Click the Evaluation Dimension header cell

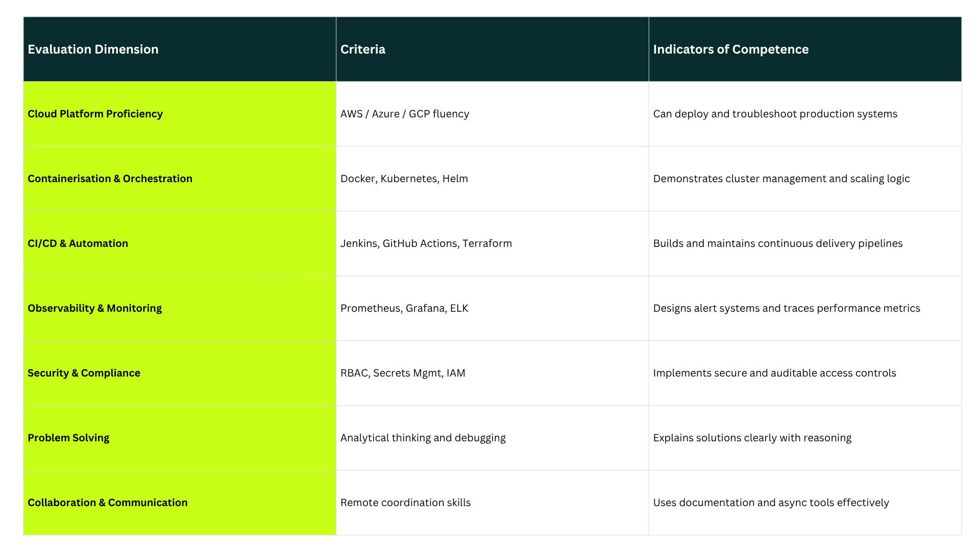pyautogui.click(x=93, y=49)
